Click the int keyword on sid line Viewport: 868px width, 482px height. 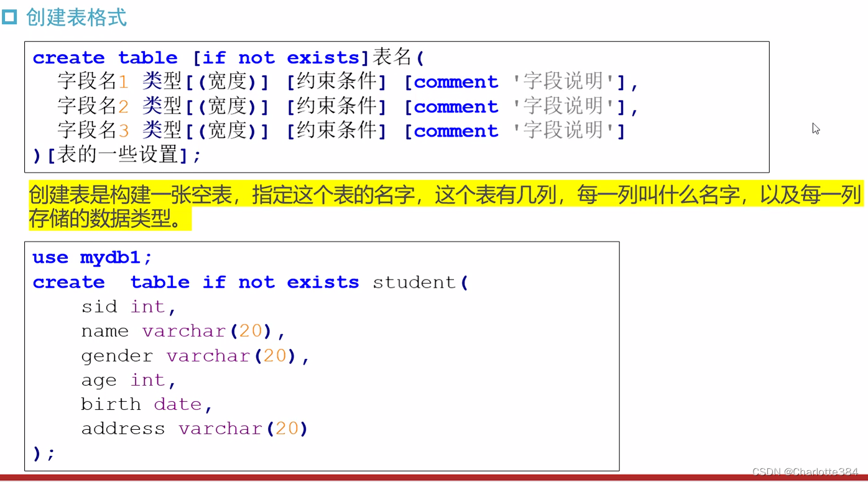point(148,306)
